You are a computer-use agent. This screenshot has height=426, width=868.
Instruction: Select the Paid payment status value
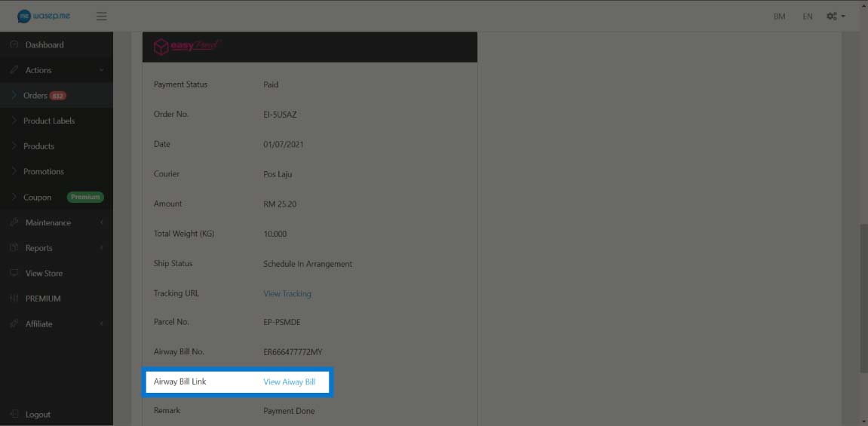[271, 84]
